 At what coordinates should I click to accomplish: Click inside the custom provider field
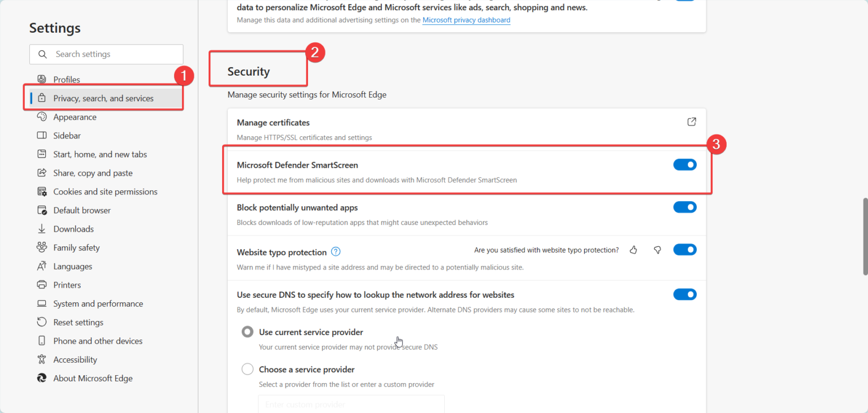[x=351, y=405]
